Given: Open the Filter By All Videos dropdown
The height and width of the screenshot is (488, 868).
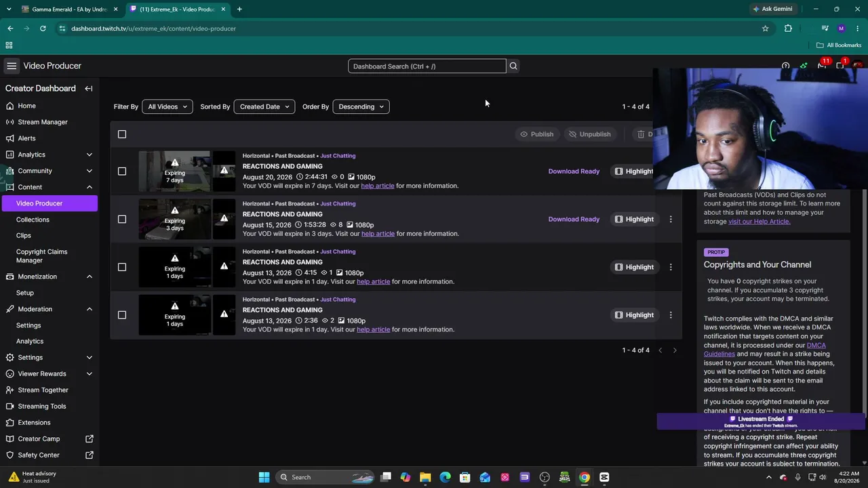Looking at the screenshot, I should pos(167,106).
